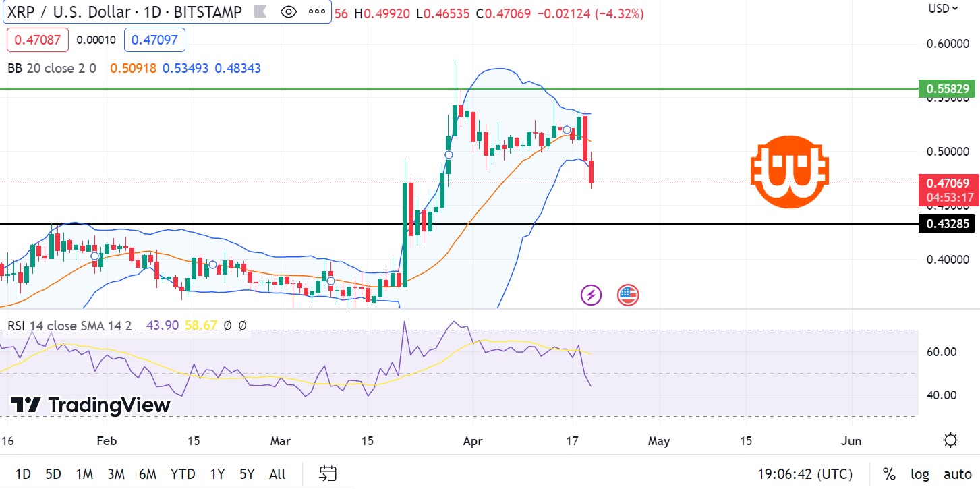This screenshot has height=489, width=980.
Task: Click the spread value 0.00010
Action: tap(96, 40)
